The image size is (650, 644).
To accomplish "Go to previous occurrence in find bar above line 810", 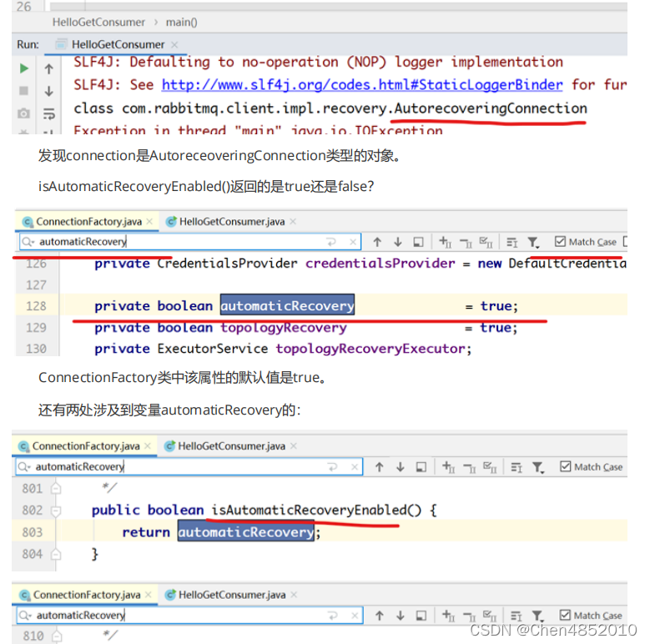I will coord(380,616).
